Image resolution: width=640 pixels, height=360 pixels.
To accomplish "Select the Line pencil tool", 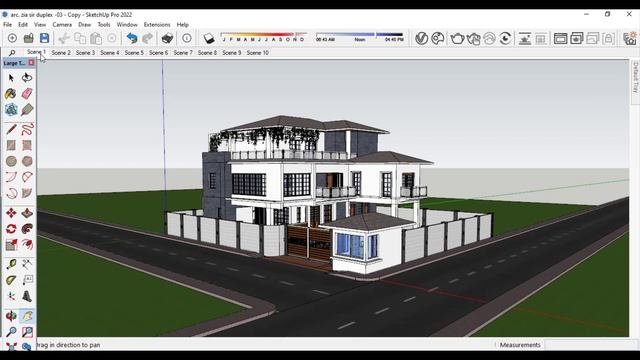I will (11, 129).
